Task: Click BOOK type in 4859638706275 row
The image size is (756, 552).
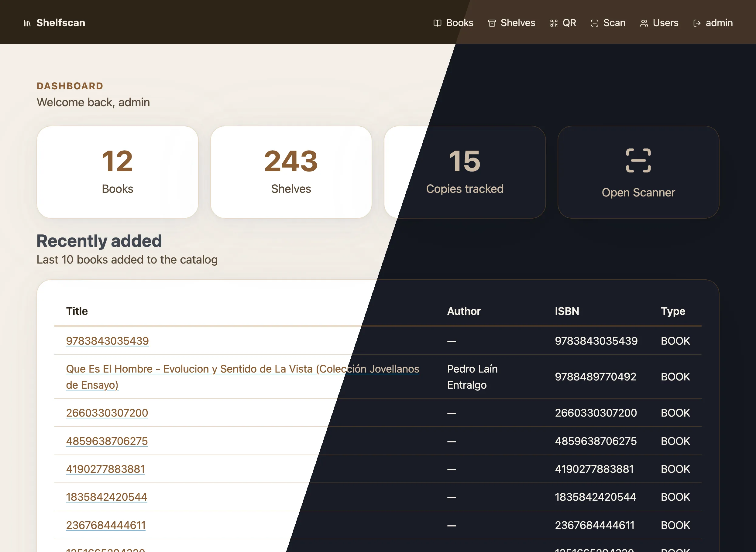Action: (x=675, y=441)
